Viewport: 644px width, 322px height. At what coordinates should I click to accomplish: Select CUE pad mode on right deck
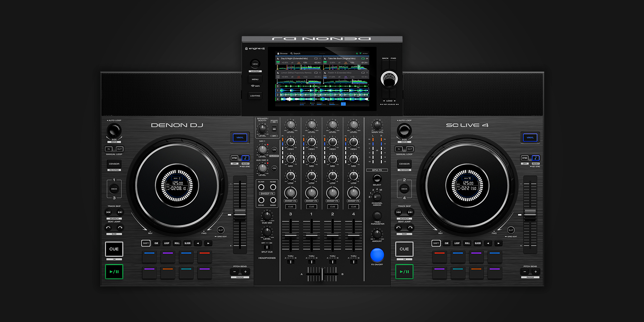(x=447, y=243)
